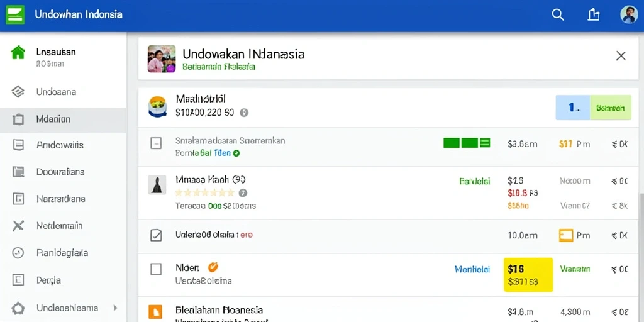644x322 pixels.
Task: Click the blue 1. button
Action: tap(572, 108)
